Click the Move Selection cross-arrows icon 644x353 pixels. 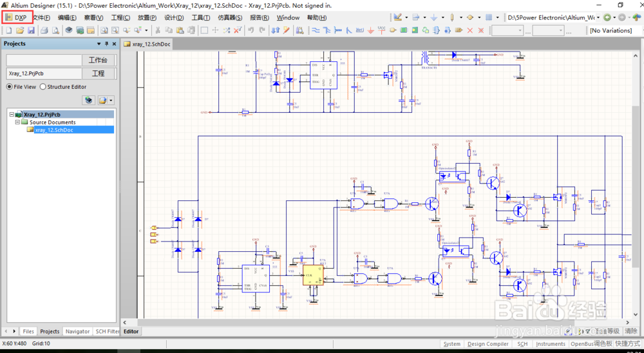point(215,30)
